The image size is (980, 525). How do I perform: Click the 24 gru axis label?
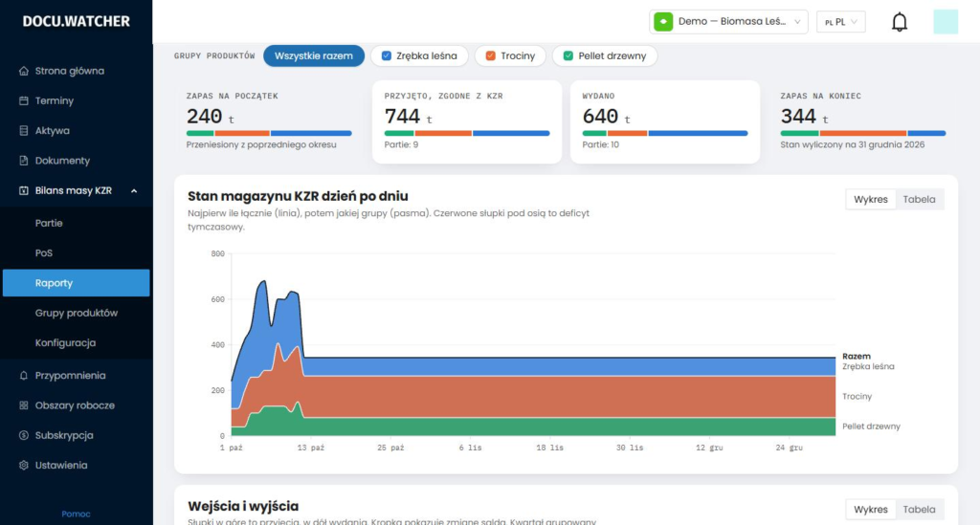[789, 448]
